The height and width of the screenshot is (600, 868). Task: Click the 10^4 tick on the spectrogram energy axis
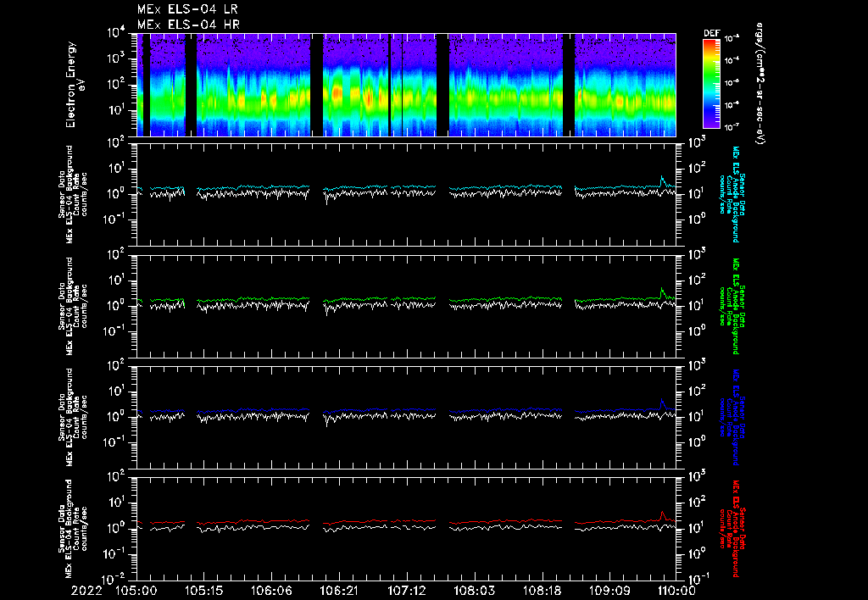point(117,33)
